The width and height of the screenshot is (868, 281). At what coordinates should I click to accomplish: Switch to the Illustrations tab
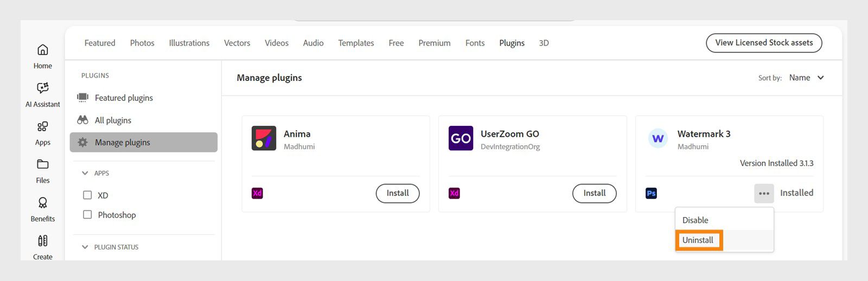189,43
